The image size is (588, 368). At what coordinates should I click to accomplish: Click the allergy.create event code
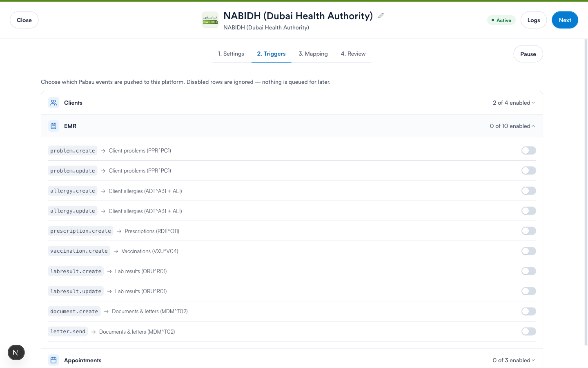[73, 191]
